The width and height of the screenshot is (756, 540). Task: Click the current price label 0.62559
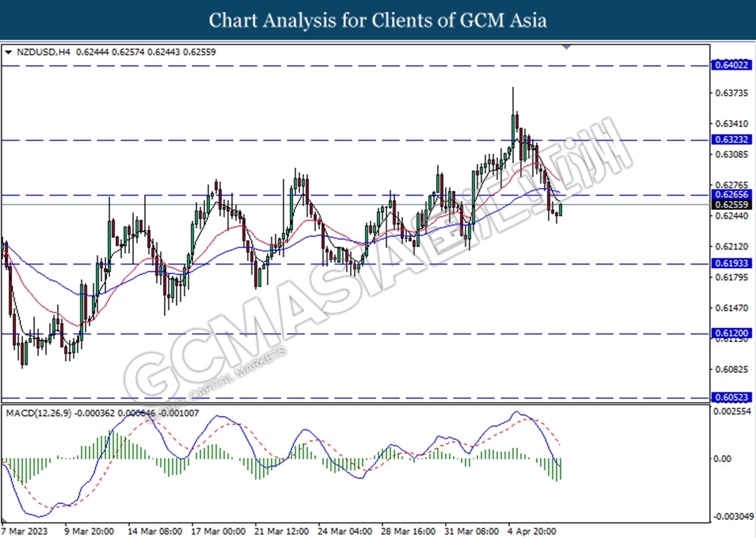pyautogui.click(x=732, y=205)
